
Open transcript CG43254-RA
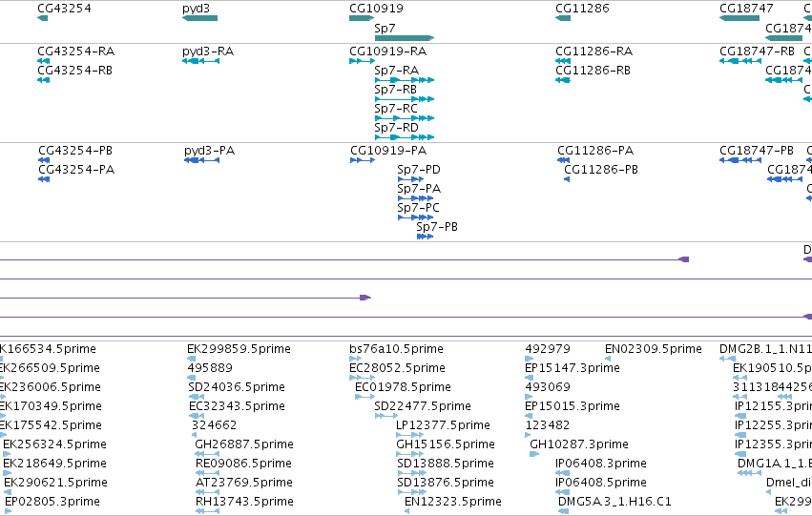75,52
